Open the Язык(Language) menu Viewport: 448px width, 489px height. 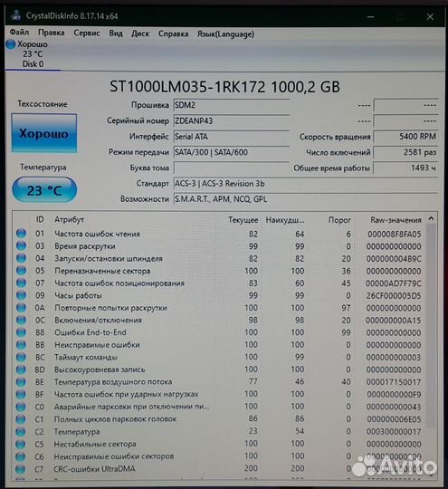(x=225, y=34)
